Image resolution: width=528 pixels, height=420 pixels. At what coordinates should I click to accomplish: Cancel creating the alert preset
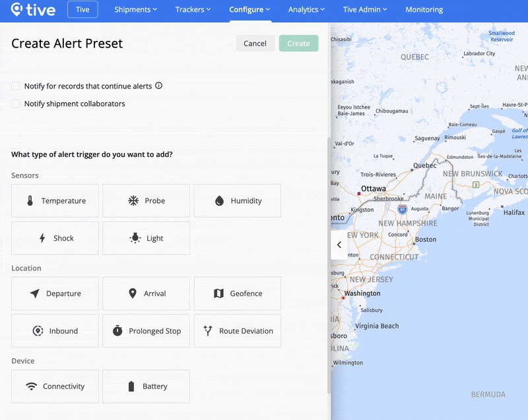pyautogui.click(x=255, y=43)
